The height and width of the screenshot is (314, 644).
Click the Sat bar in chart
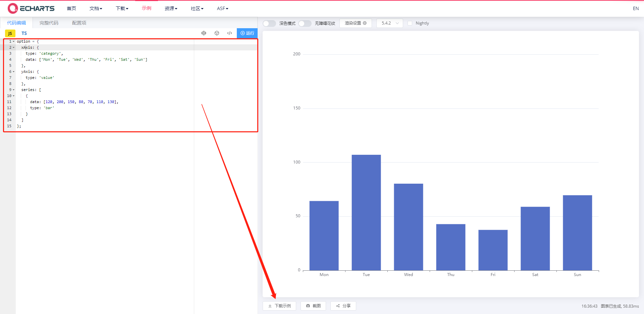tap(535, 238)
